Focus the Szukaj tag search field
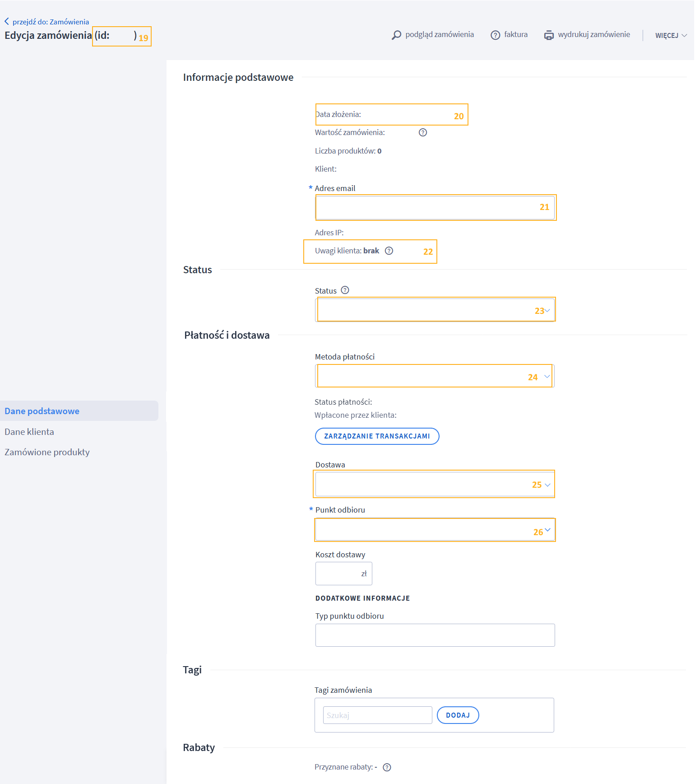The width and height of the screenshot is (695, 784). coord(377,715)
